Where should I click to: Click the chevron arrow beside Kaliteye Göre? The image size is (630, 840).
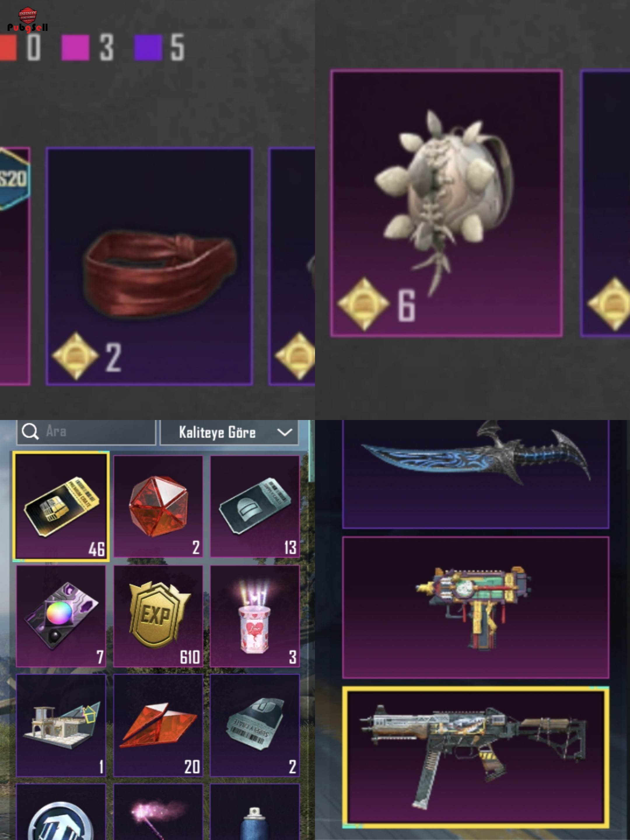coord(284,432)
